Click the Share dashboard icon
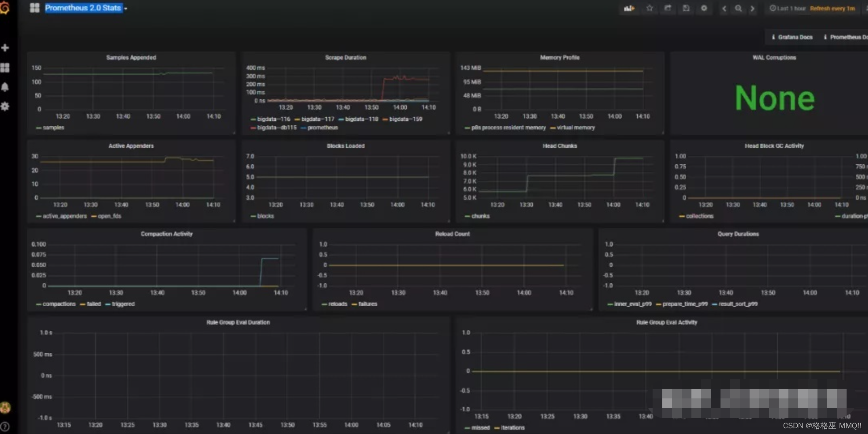 tap(668, 8)
